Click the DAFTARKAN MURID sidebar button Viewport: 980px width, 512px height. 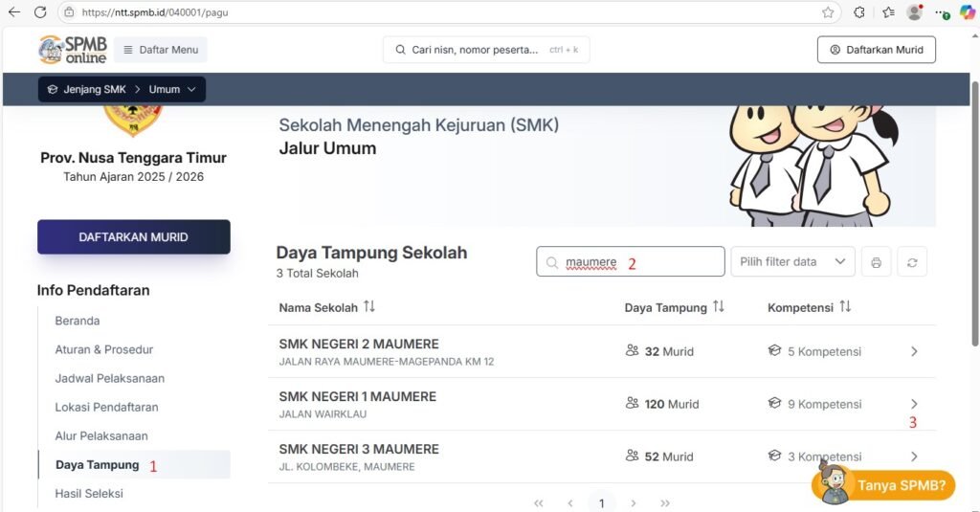[134, 237]
